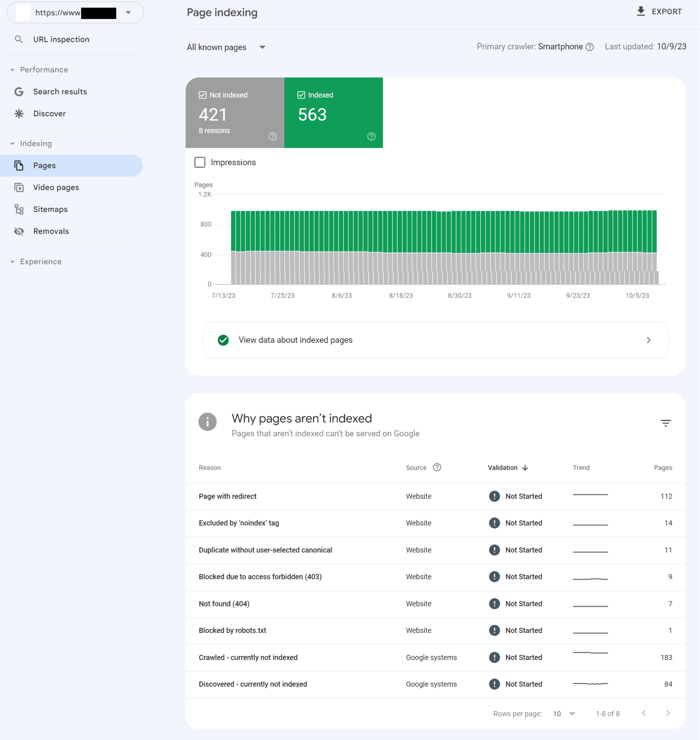Enable the Impressions checkbox

point(200,163)
